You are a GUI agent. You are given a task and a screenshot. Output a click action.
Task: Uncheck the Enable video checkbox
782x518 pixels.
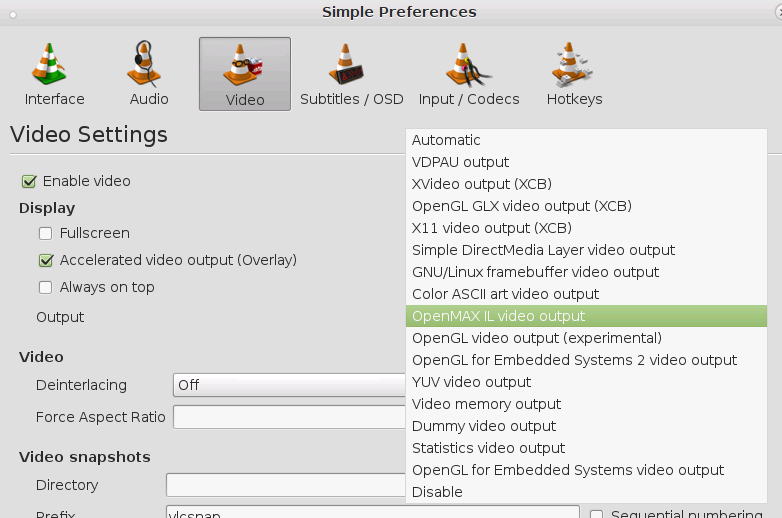pos(29,182)
